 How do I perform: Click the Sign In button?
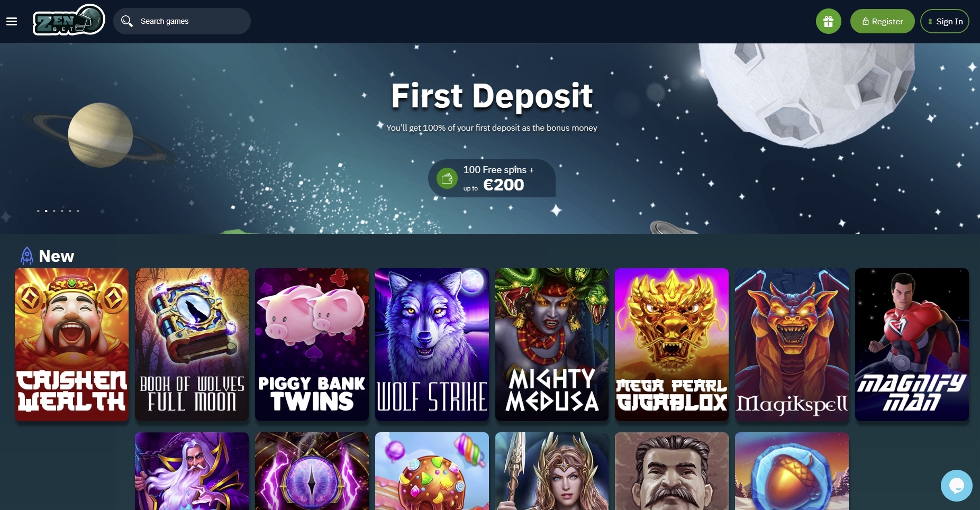pyautogui.click(x=945, y=21)
